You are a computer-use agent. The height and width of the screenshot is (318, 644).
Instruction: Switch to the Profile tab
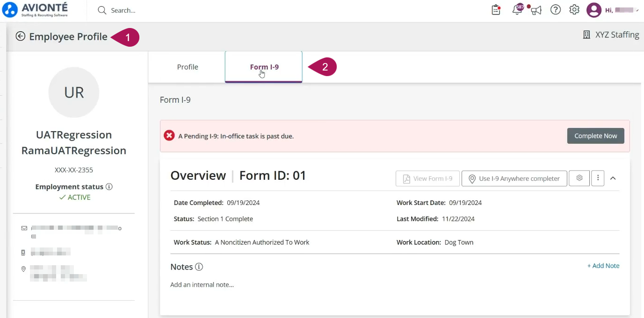click(x=188, y=67)
